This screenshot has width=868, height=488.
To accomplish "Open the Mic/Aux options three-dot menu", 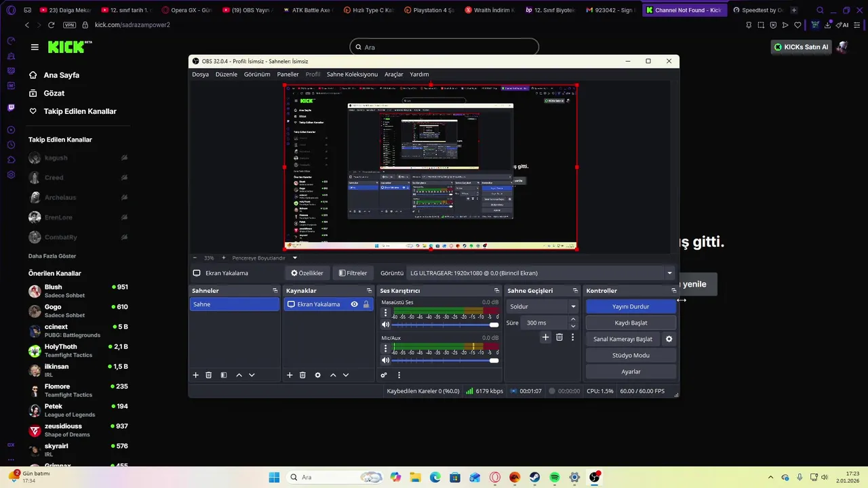I will [386, 348].
